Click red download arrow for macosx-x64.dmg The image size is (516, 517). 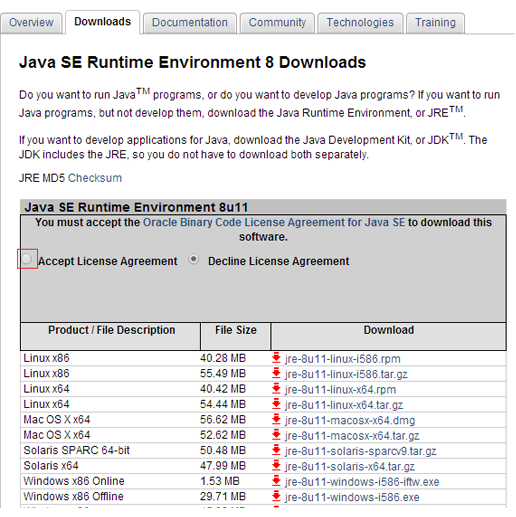276,419
